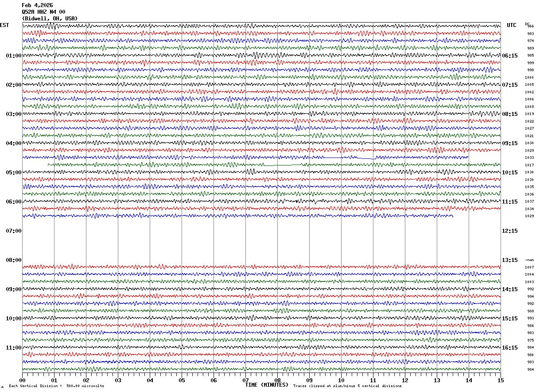
Task: Click the DC offset value "1005"
Action: (x=529, y=85)
